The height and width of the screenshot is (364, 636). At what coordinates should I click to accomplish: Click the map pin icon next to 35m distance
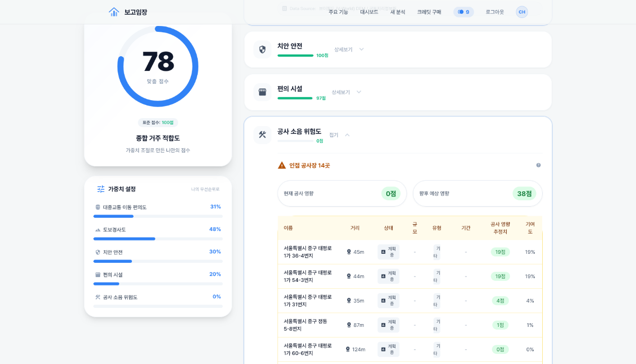(349, 300)
